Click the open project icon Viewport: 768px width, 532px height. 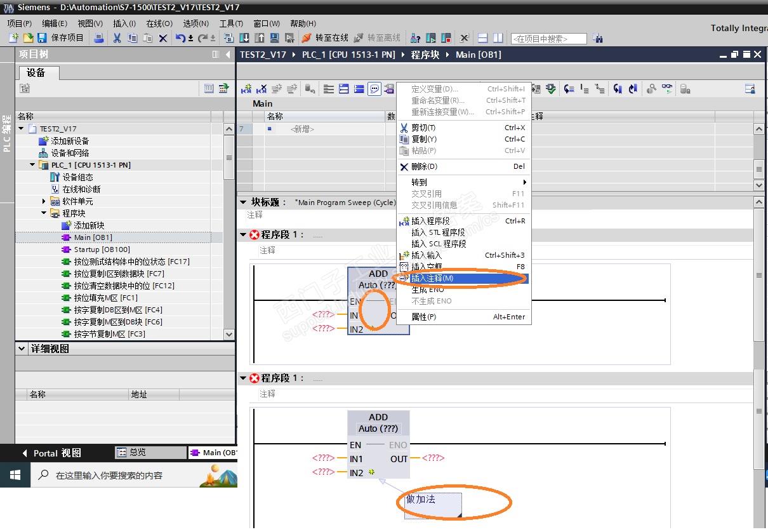[x=28, y=38]
